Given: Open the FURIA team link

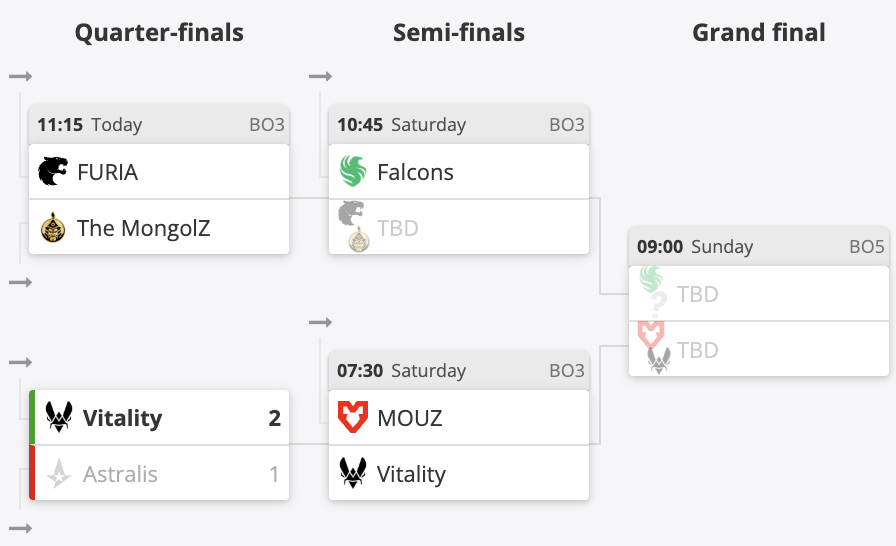Looking at the screenshot, I should pyautogui.click(x=107, y=172).
